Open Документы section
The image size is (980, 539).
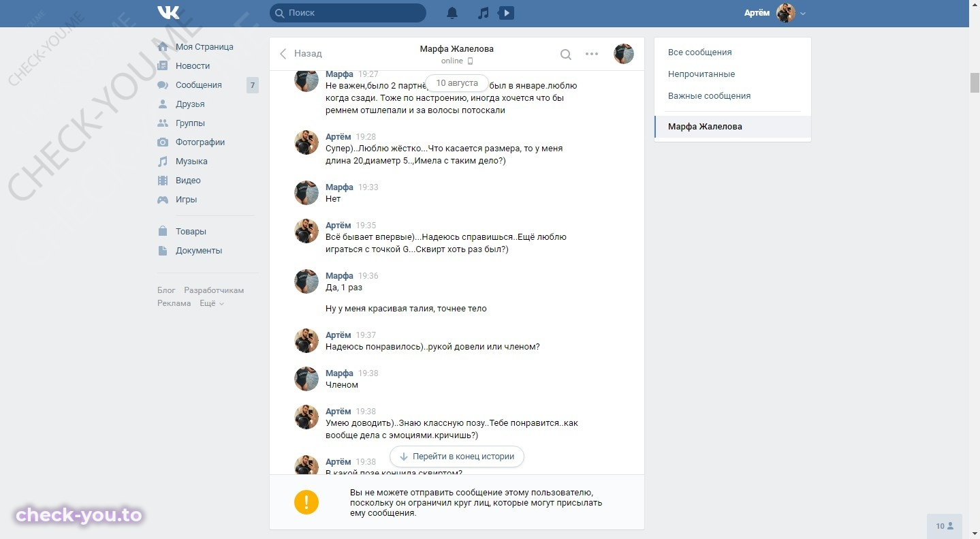coord(199,251)
